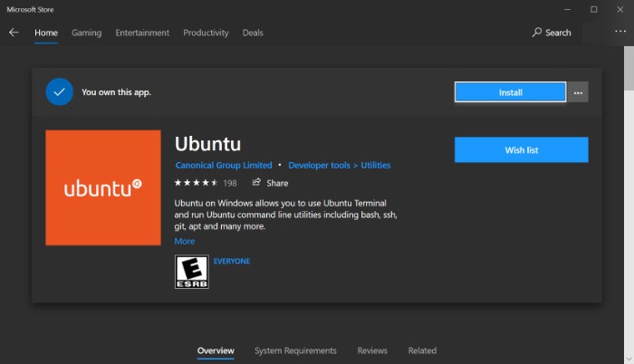
Task: Open Canonical Group Limited publisher link
Action: (224, 165)
